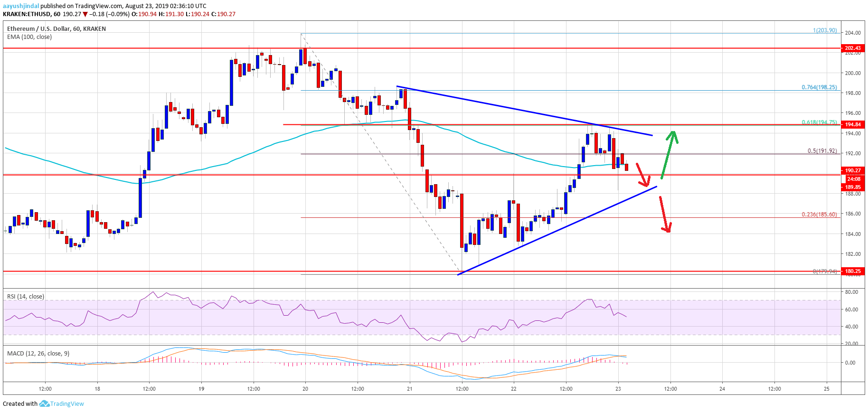Click the 196.00 price axis tick
Screen dimensions: 868x412
coord(853,113)
